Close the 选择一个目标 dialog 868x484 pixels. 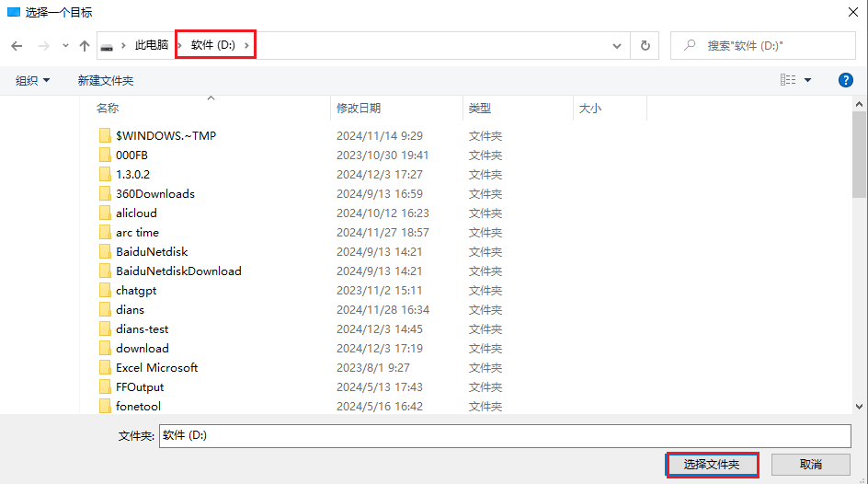point(853,12)
